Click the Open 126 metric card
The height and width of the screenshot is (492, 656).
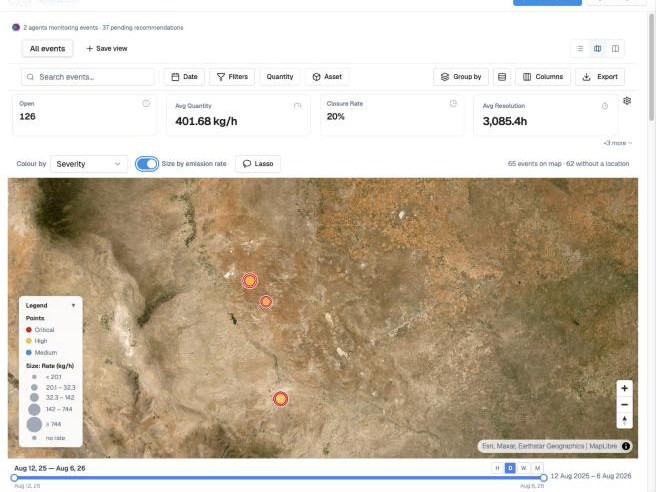pyautogui.click(x=85, y=115)
